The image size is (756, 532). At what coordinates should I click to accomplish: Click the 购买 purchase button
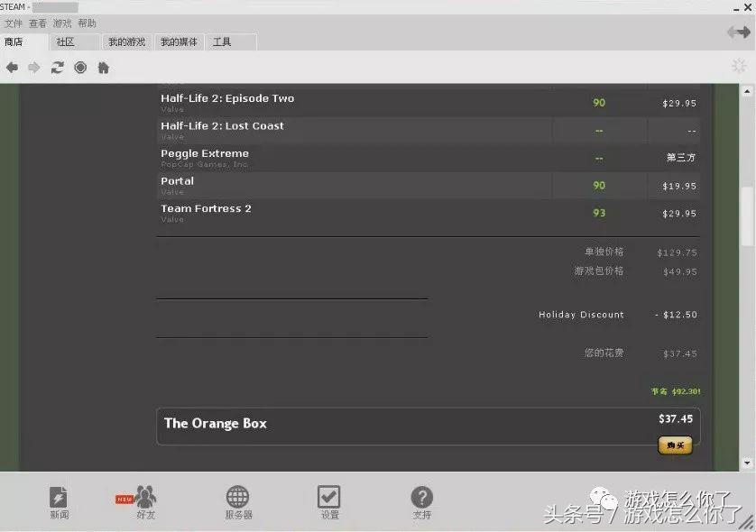(x=675, y=445)
